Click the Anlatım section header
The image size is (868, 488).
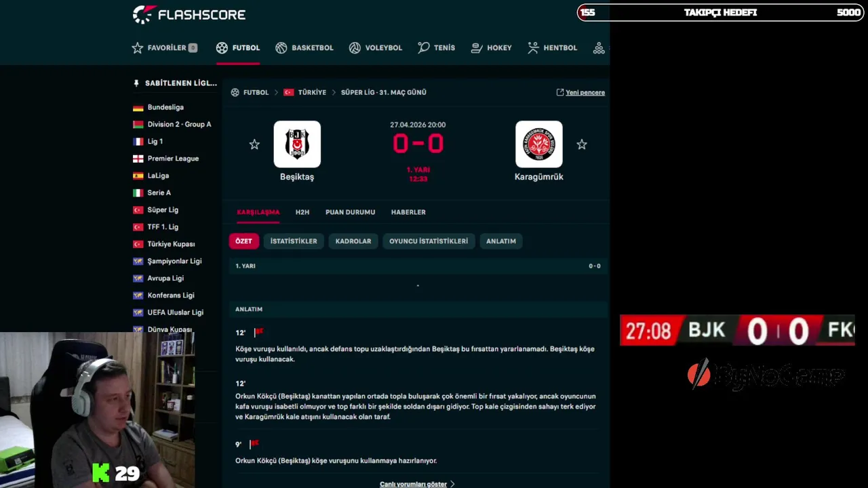(x=418, y=309)
